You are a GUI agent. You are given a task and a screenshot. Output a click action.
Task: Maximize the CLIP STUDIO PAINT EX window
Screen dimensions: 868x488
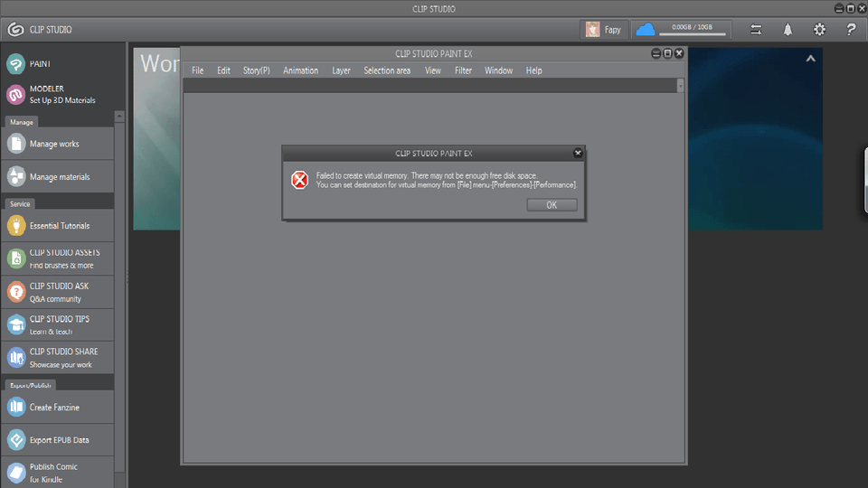667,53
